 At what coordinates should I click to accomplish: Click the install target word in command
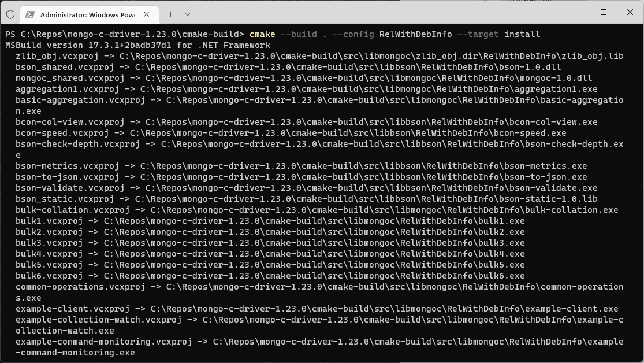[x=522, y=34]
